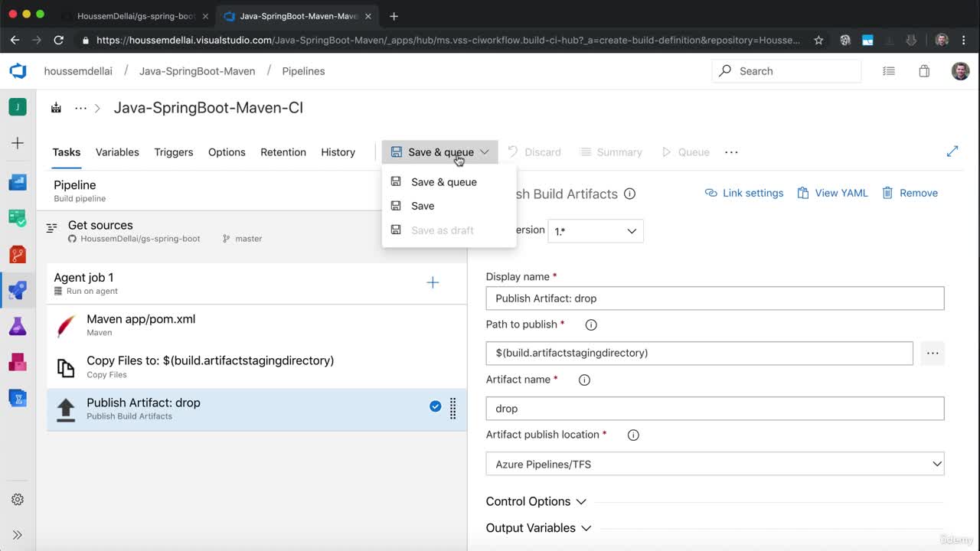
Task: Open the work items list icon in header
Action: [889, 71]
